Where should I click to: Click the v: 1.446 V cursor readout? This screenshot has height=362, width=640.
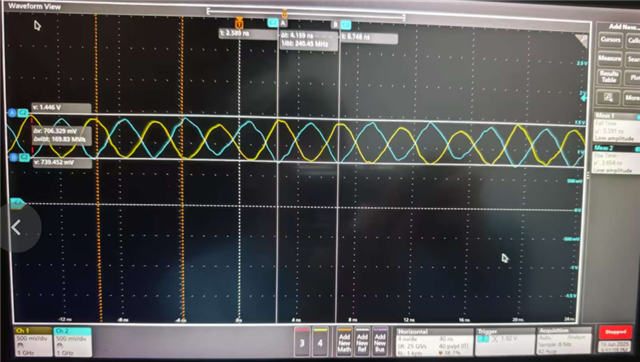tap(61, 108)
